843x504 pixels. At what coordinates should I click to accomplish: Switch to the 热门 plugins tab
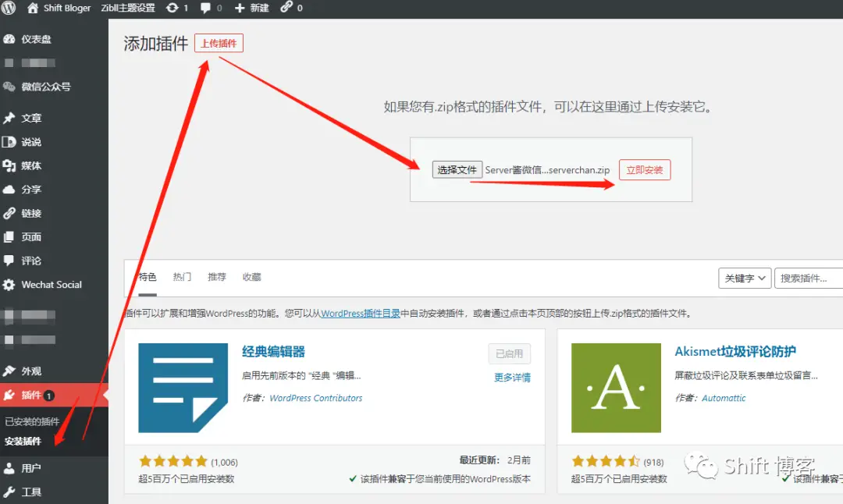(x=182, y=276)
